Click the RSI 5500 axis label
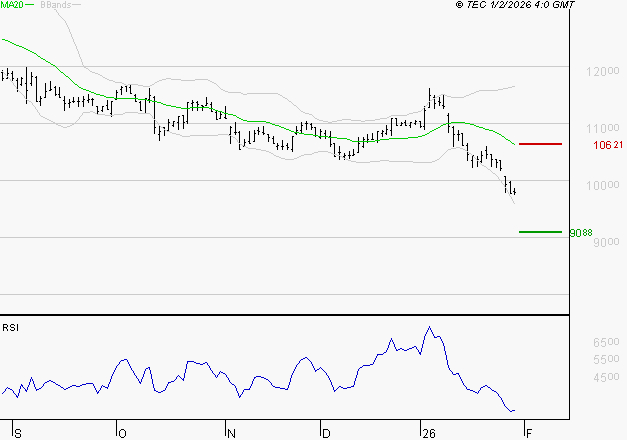Screen dimensions: 627x440 pos(606,359)
